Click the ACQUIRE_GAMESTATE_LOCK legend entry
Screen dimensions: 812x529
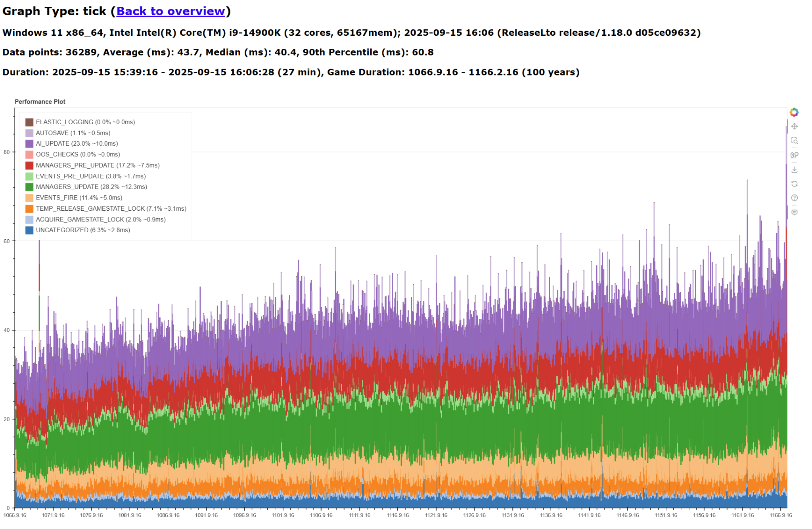tap(100, 219)
